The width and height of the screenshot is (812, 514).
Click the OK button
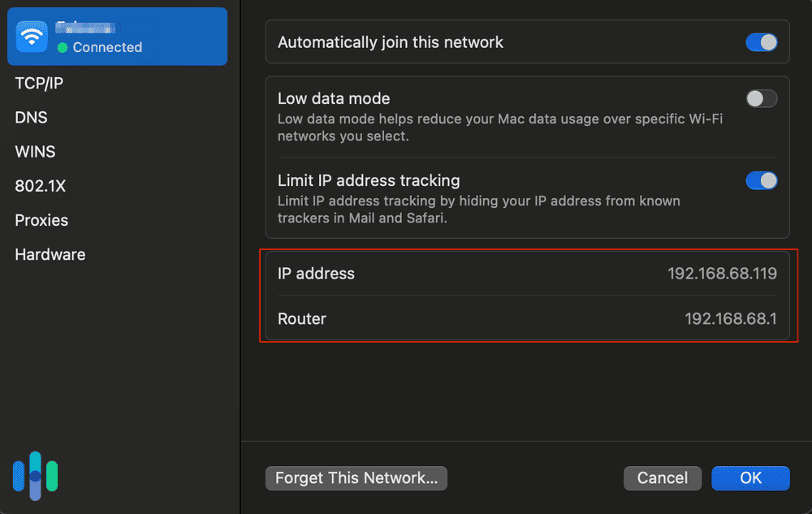750,478
